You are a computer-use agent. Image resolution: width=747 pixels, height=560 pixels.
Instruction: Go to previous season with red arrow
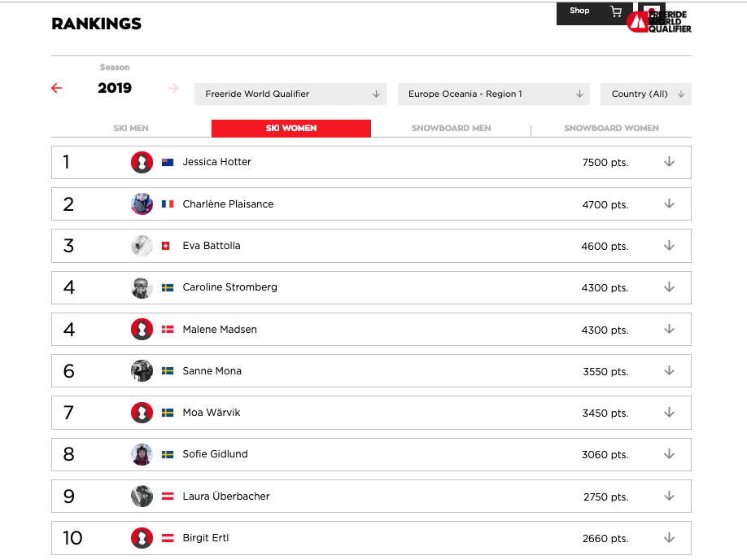pos(56,88)
